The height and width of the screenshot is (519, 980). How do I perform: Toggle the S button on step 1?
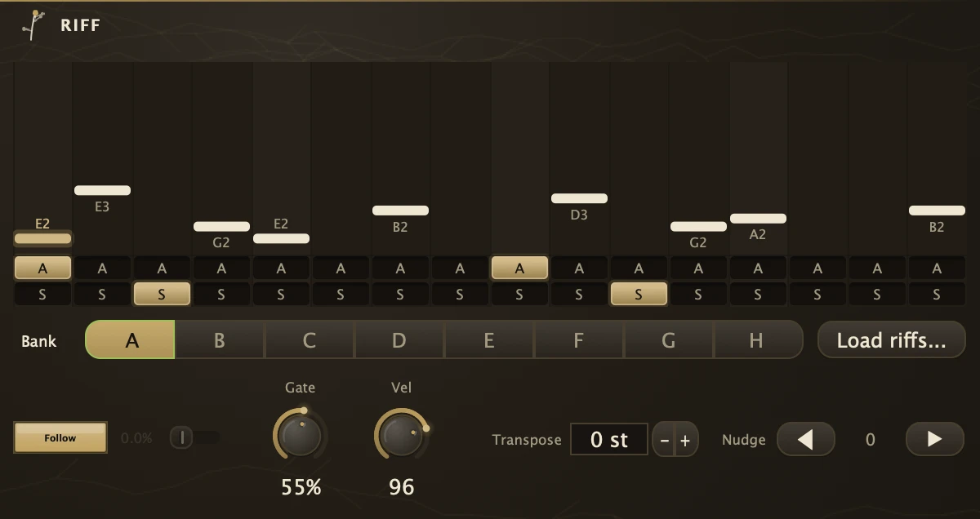tap(42, 295)
